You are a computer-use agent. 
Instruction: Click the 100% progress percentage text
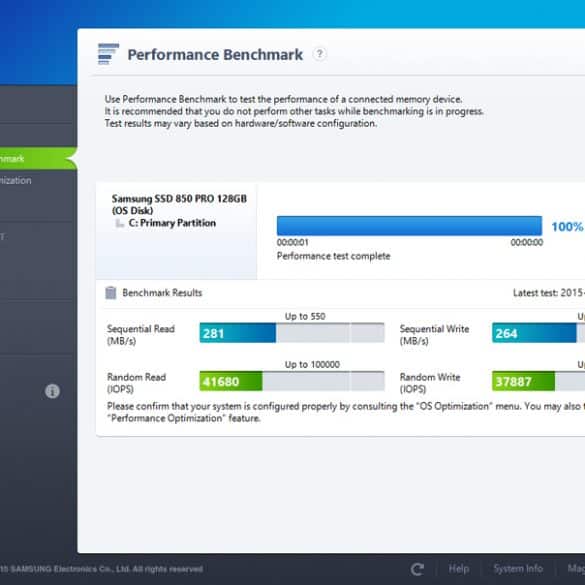567,227
